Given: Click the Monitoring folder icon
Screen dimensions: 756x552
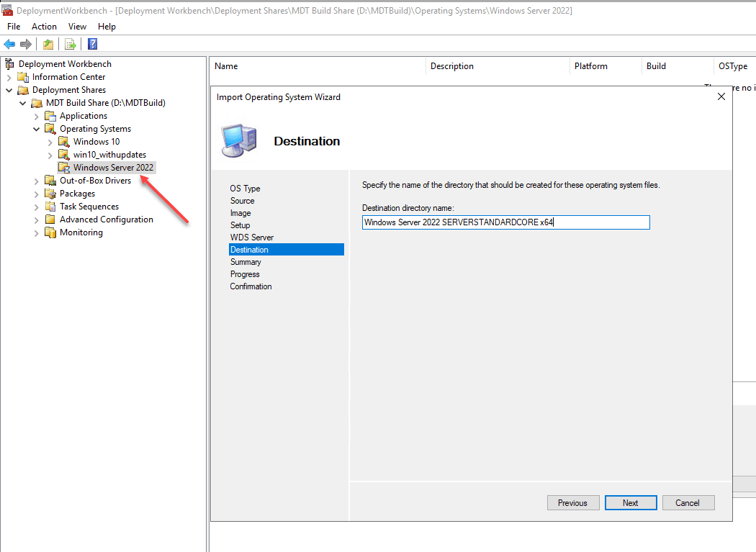Looking at the screenshot, I should pos(50,232).
